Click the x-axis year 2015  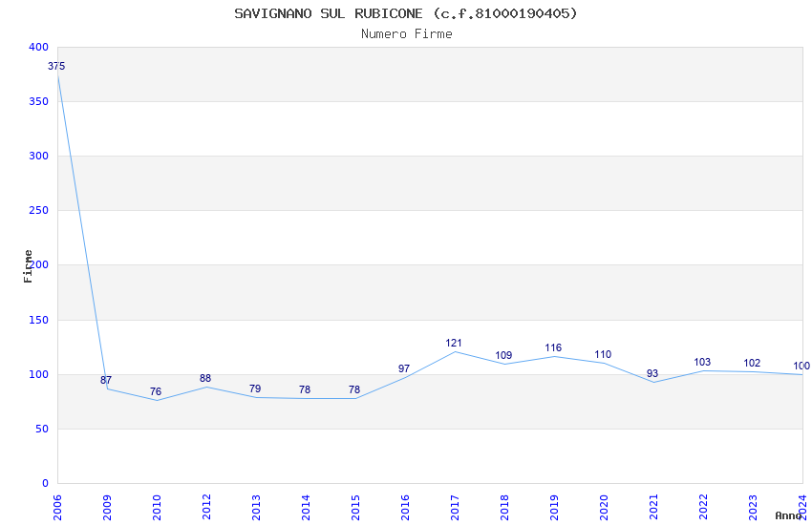(x=355, y=508)
